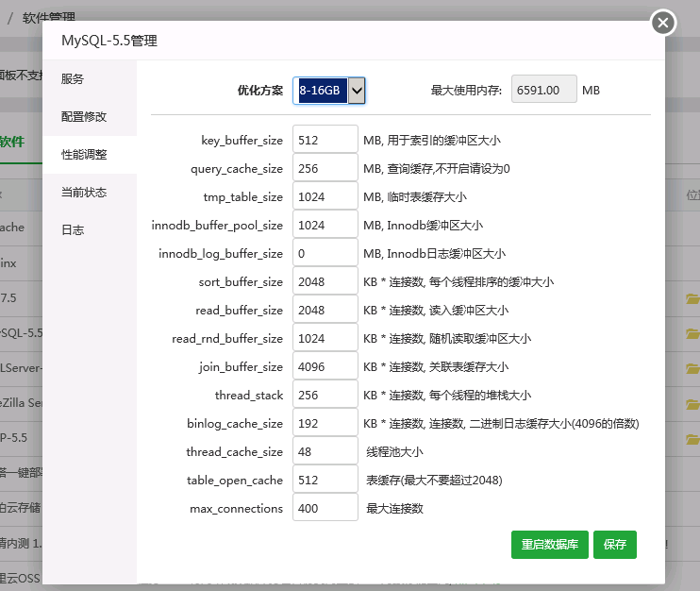The height and width of the screenshot is (591, 700).
Task: View the 日志 tab
Action: 90,230
